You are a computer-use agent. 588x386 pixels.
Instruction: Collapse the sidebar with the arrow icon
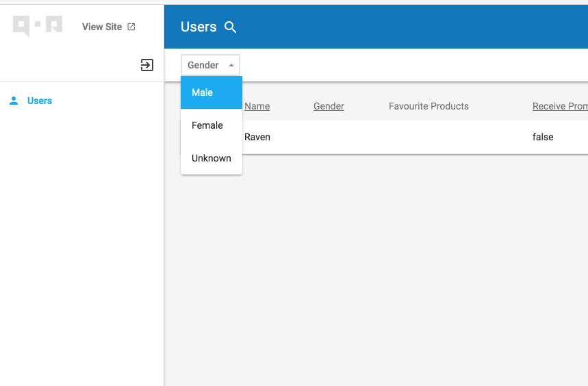tap(146, 65)
